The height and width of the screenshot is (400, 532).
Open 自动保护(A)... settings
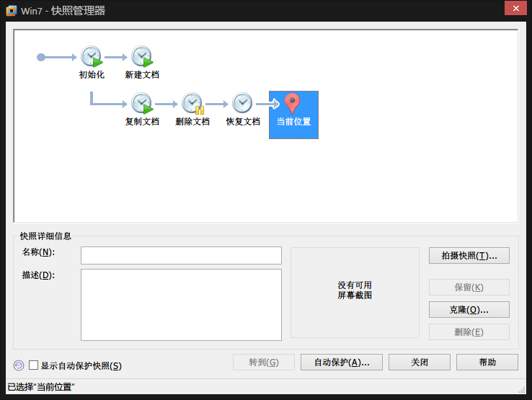pos(341,362)
